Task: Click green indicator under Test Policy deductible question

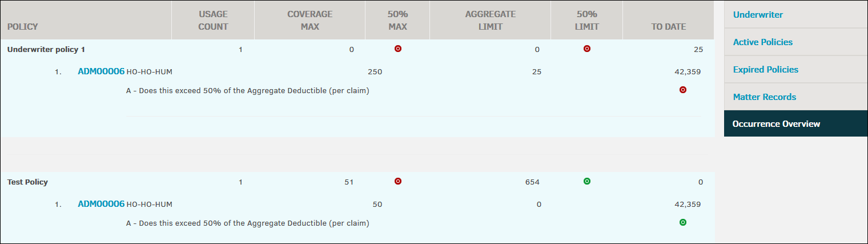Action: point(682,222)
